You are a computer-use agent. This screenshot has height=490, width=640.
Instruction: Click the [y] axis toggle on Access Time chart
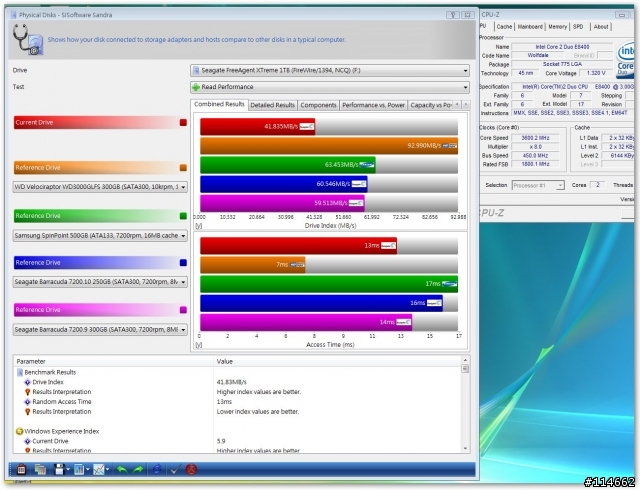tap(198, 345)
